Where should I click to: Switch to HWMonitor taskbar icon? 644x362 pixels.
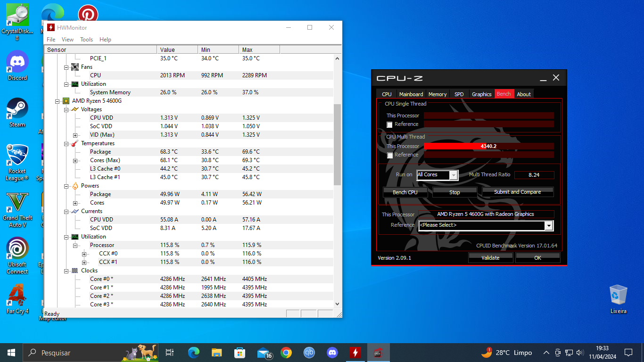coord(355,353)
